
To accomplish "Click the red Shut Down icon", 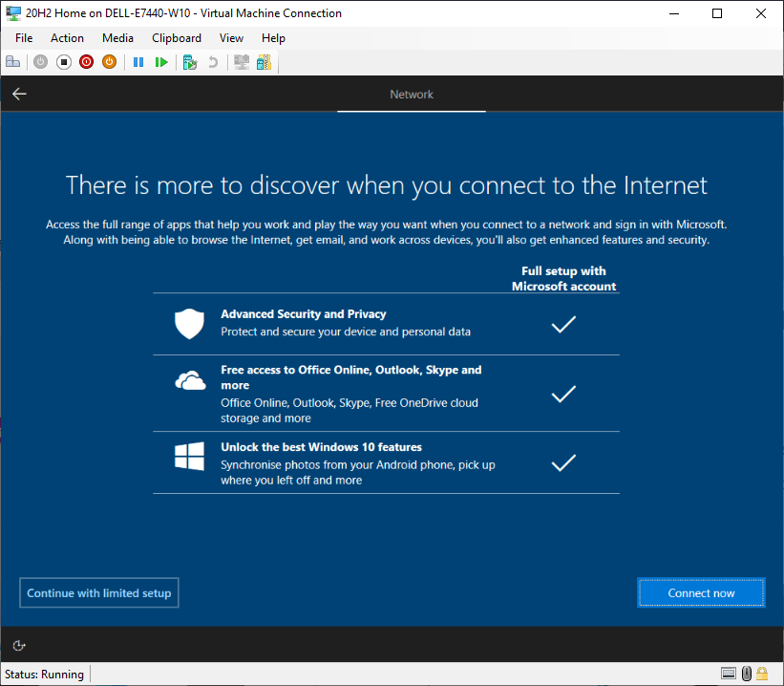I will click(87, 62).
